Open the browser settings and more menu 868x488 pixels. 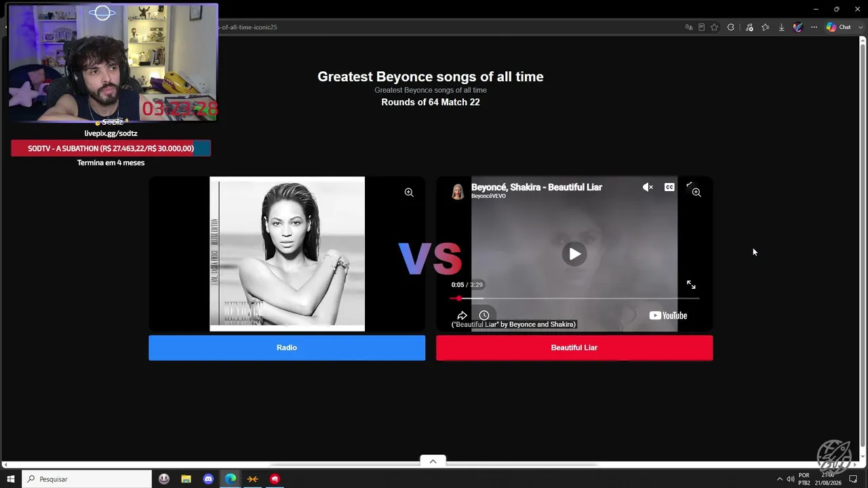pyautogui.click(x=814, y=27)
